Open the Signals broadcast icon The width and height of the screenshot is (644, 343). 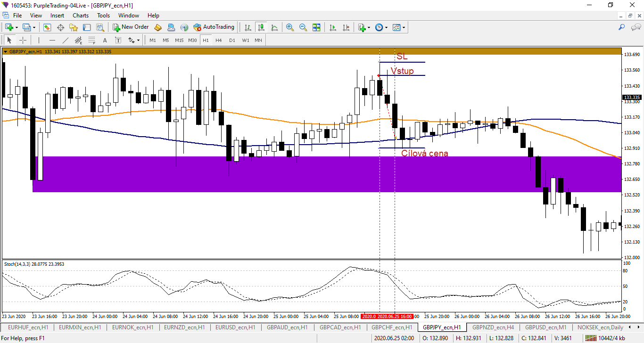click(184, 27)
